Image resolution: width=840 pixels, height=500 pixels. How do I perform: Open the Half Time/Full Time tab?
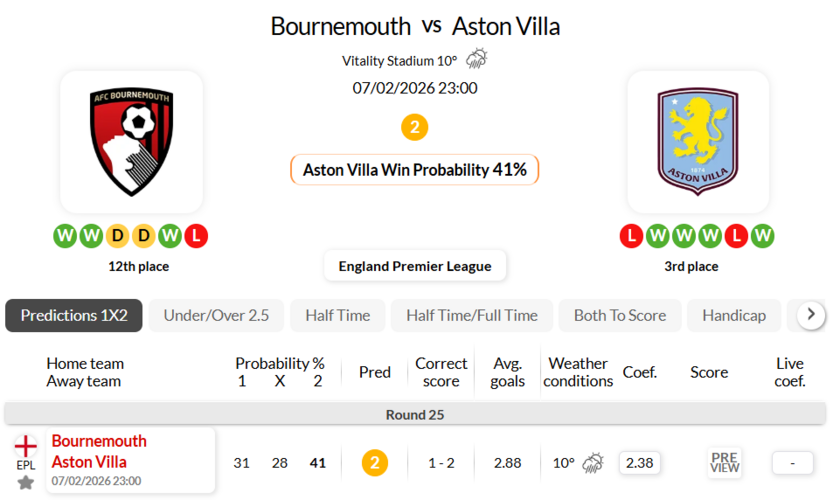pos(472,315)
